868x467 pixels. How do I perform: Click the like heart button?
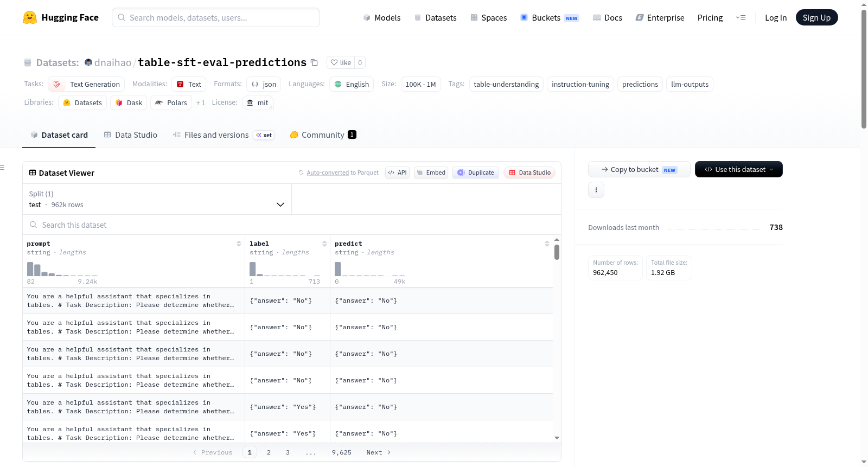click(x=341, y=62)
